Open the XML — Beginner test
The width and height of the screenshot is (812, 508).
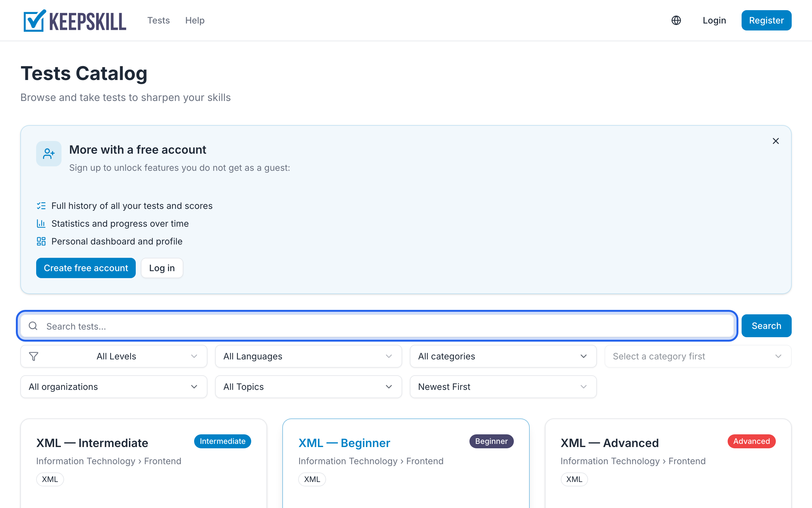pyautogui.click(x=344, y=443)
